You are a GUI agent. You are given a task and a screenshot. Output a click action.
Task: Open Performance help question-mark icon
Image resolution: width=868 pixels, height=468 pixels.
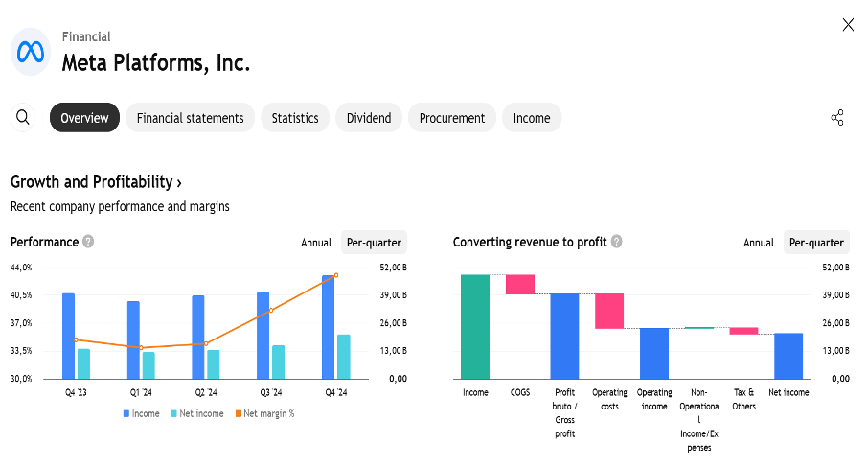[88, 242]
